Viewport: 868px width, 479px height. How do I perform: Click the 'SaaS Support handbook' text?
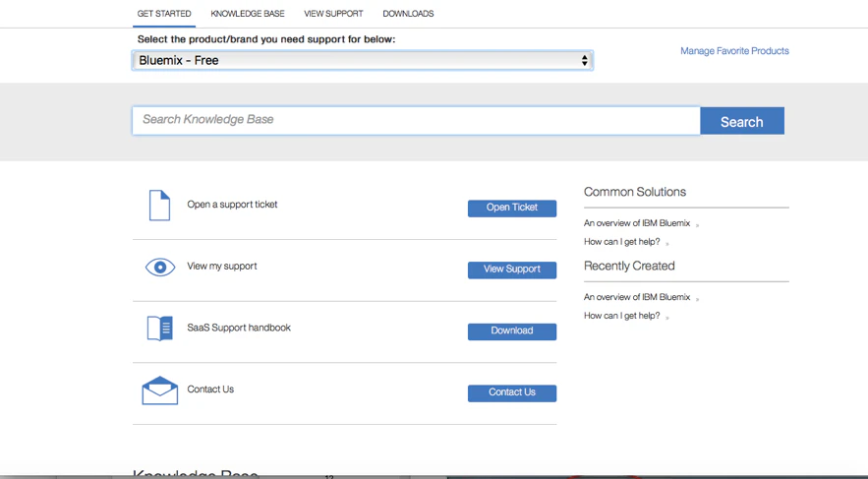coord(239,328)
